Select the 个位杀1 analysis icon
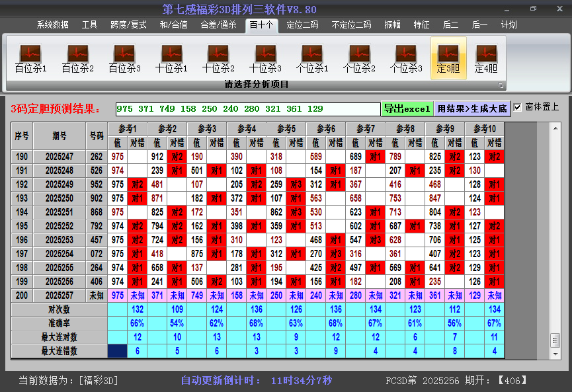 (x=312, y=58)
